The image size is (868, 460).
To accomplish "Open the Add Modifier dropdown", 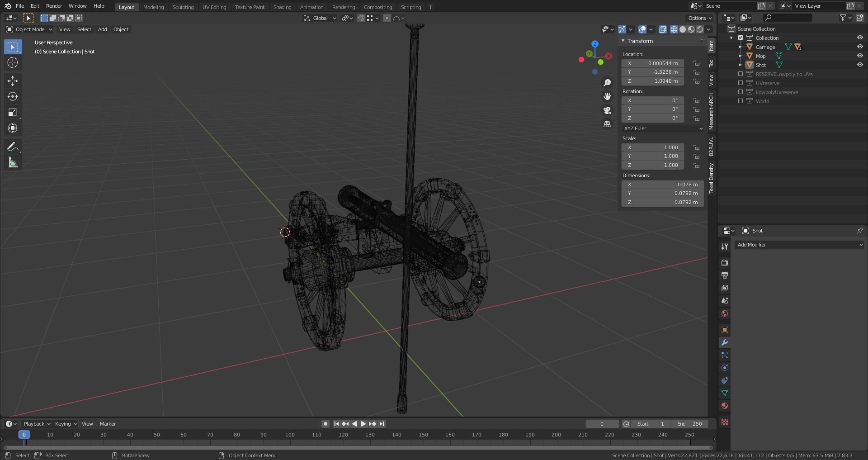I will click(x=799, y=245).
